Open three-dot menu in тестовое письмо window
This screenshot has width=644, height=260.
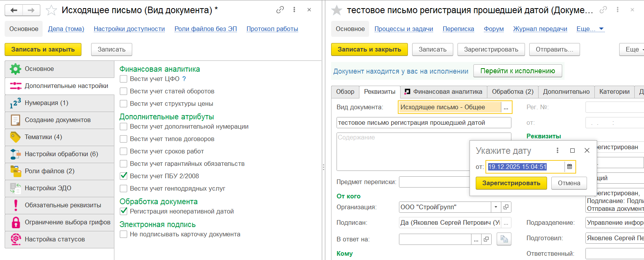pyautogui.click(x=618, y=10)
